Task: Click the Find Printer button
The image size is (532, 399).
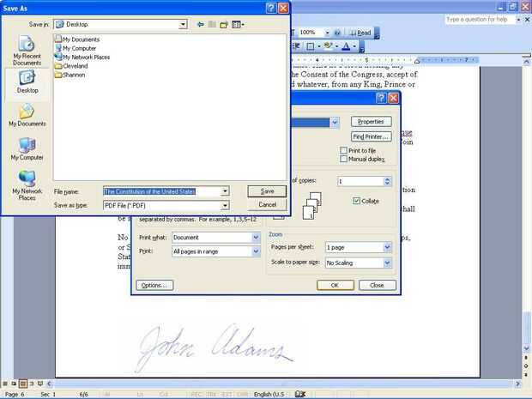Action: coord(371,136)
